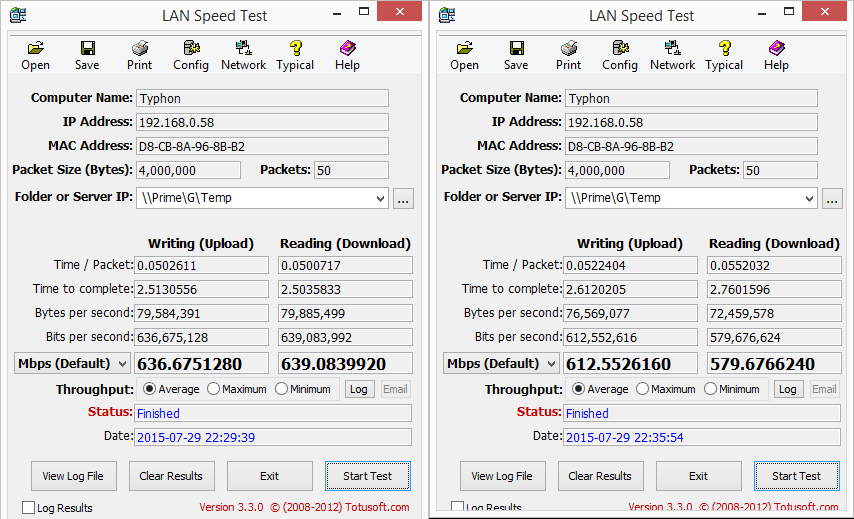Select Average throughput in left window
The width and height of the screenshot is (854, 519).
pos(171,389)
